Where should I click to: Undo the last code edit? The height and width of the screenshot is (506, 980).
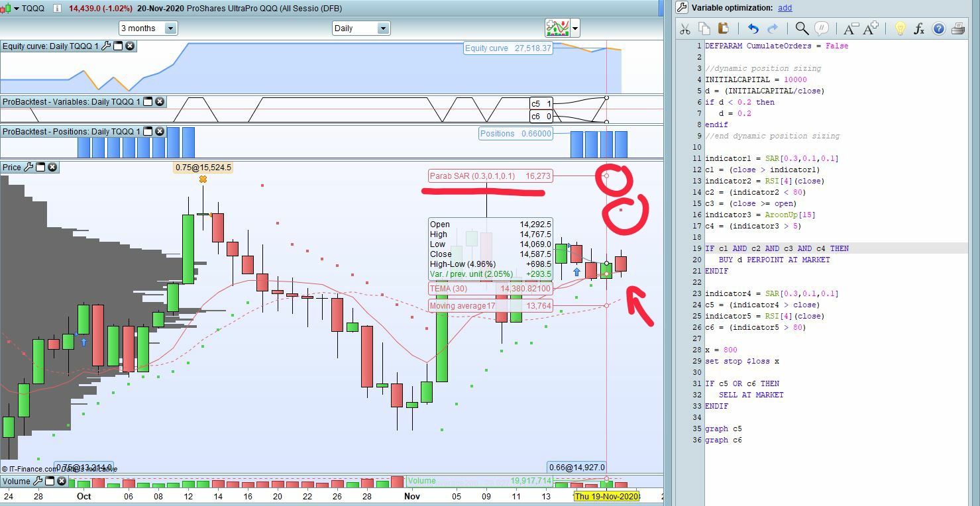click(753, 28)
